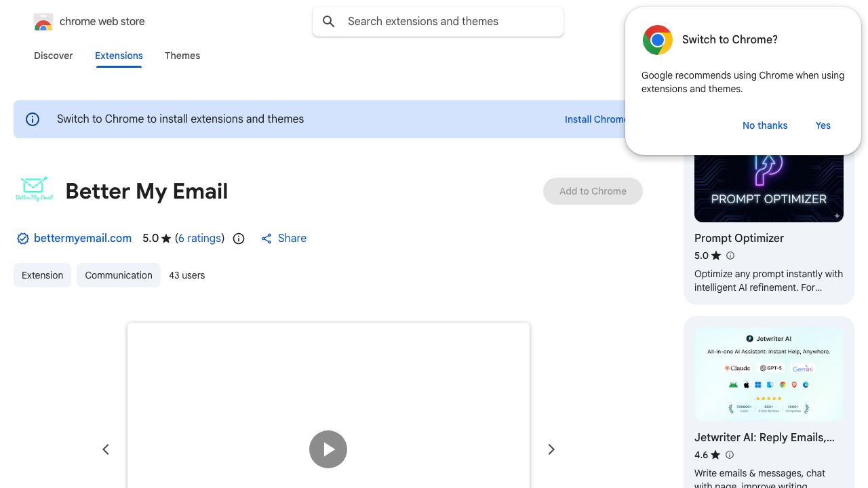868x488 pixels.
Task: Open the Discover tab
Action: 54,56
